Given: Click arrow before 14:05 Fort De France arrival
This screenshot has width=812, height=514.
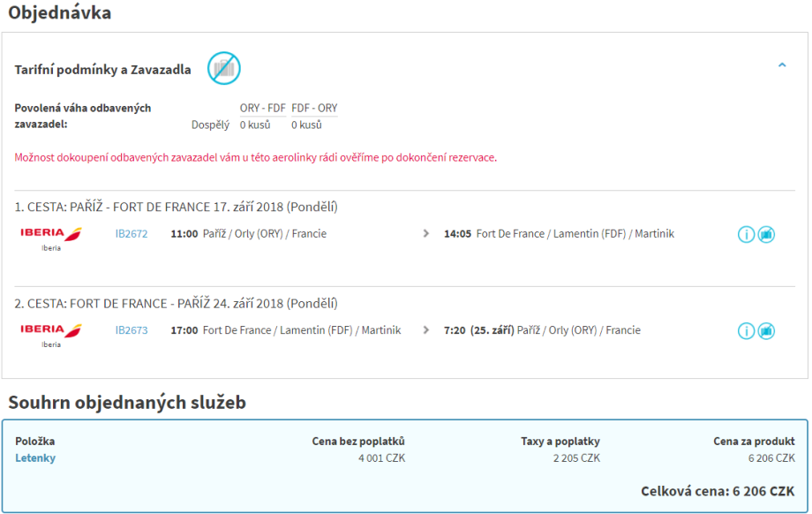Looking at the screenshot, I should pyautogui.click(x=426, y=234).
